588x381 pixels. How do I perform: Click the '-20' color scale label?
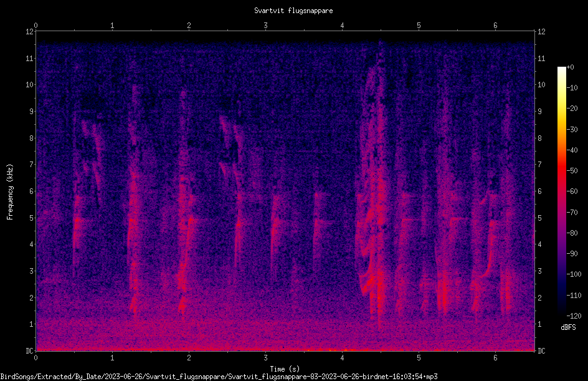(x=572, y=109)
